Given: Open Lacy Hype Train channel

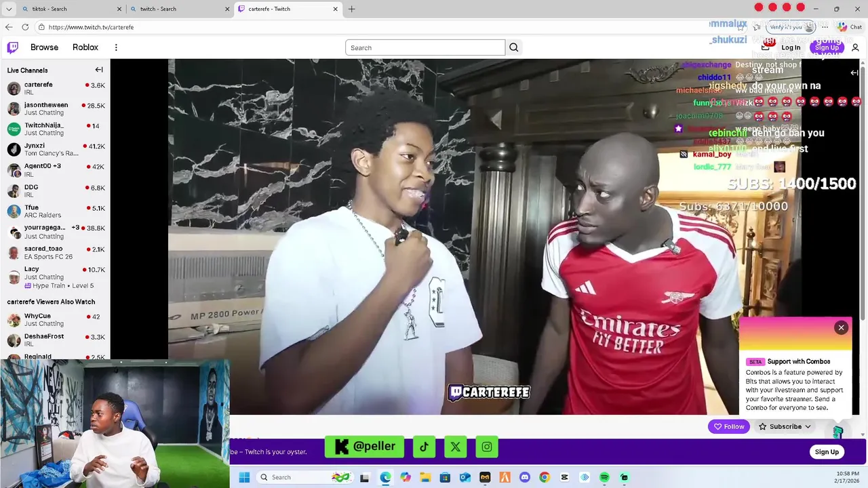Looking at the screenshot, I should (x=55, y=277).
